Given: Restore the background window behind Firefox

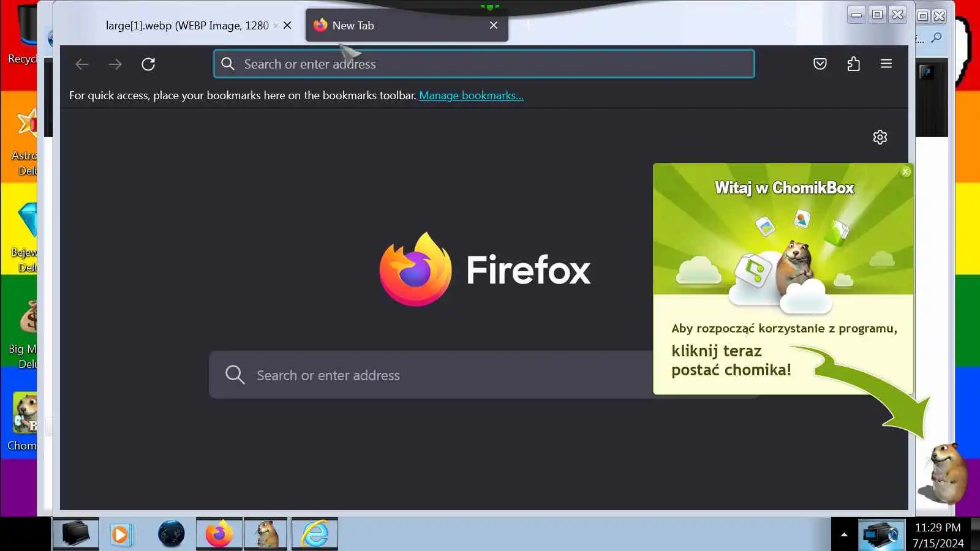Looking at the screenshot, I should tap(923, 16).
